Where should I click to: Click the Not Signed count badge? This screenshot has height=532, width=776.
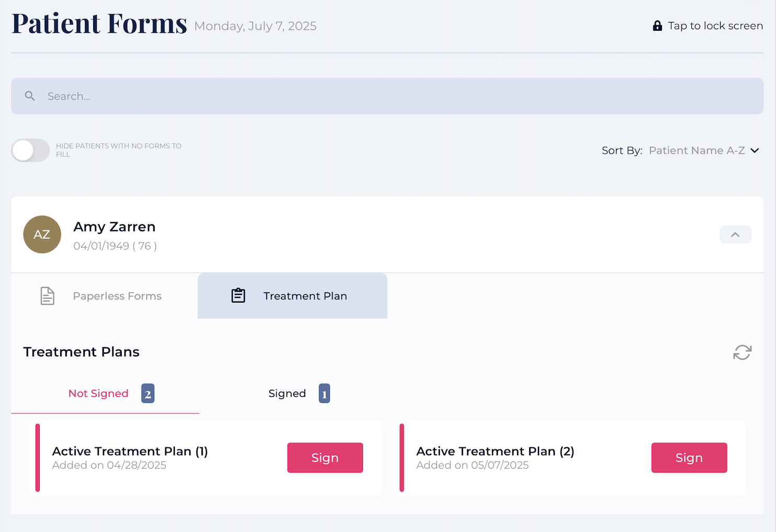[x=147, y=394]
